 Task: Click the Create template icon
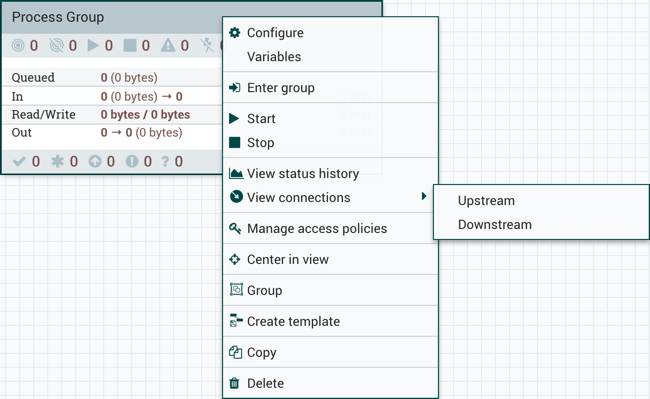(x=236, y=321)
